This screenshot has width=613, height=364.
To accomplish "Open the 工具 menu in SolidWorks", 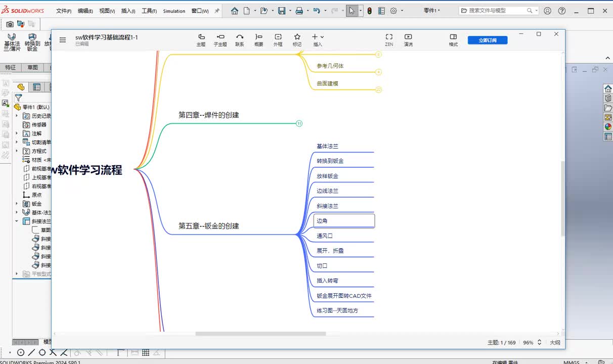I will (x=149, y=11).
